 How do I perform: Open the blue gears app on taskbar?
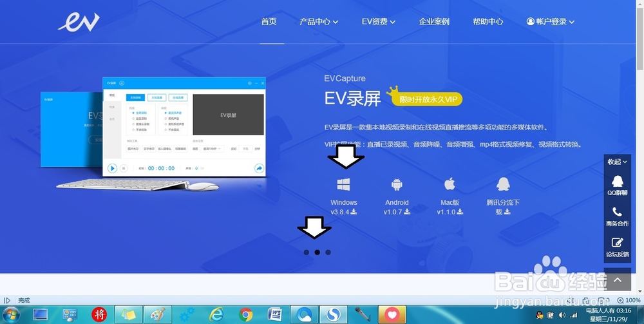[187, 315]
